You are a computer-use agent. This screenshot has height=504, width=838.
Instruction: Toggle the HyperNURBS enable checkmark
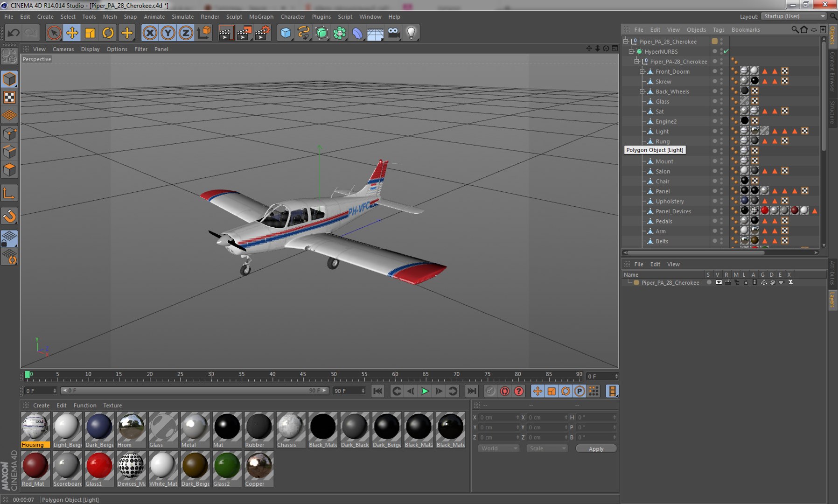tap(726, 51)
